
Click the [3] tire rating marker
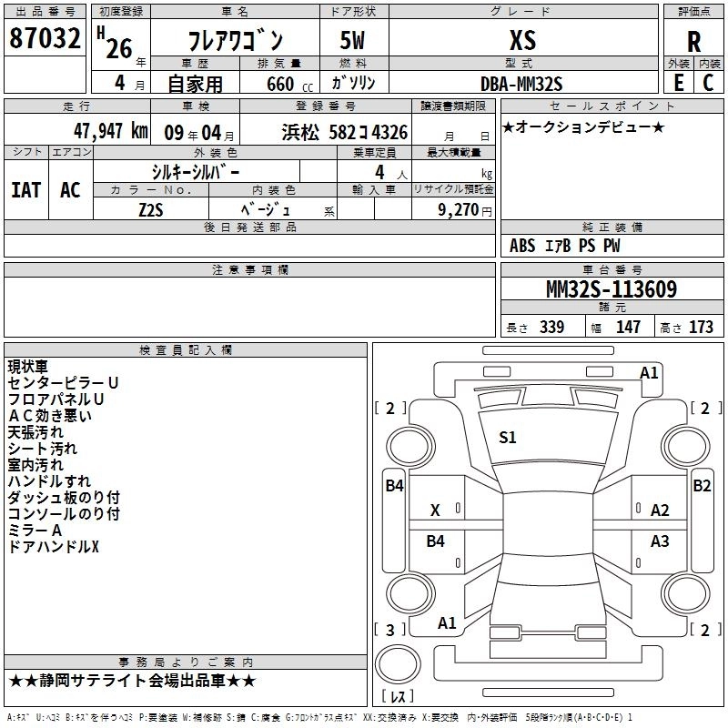(389, 630)
